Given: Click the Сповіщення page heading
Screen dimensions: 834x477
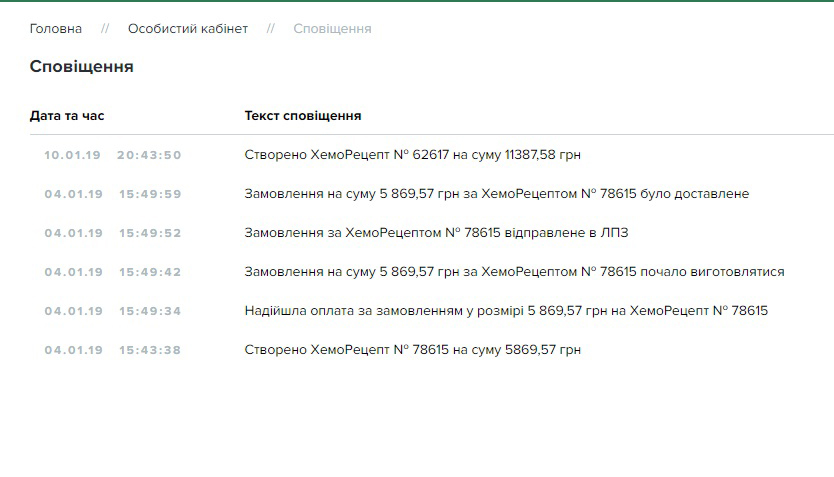Looking at the screenshot, I should tap(82, 67).
